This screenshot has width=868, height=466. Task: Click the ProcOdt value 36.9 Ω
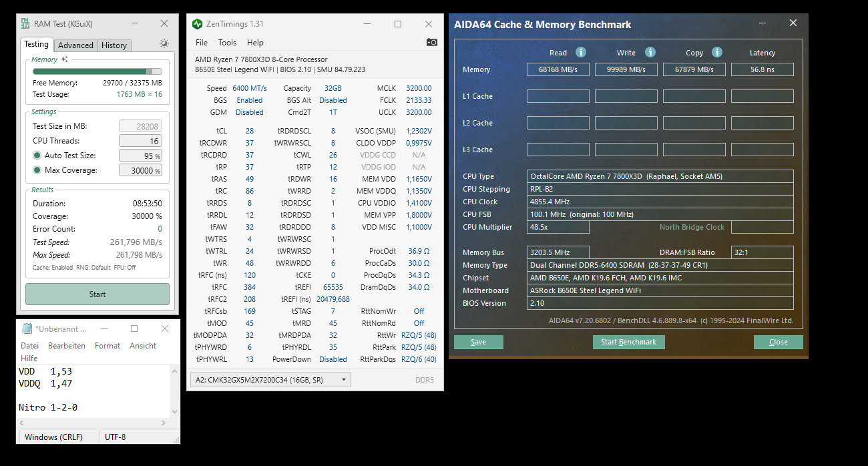[x=419, y=251]
